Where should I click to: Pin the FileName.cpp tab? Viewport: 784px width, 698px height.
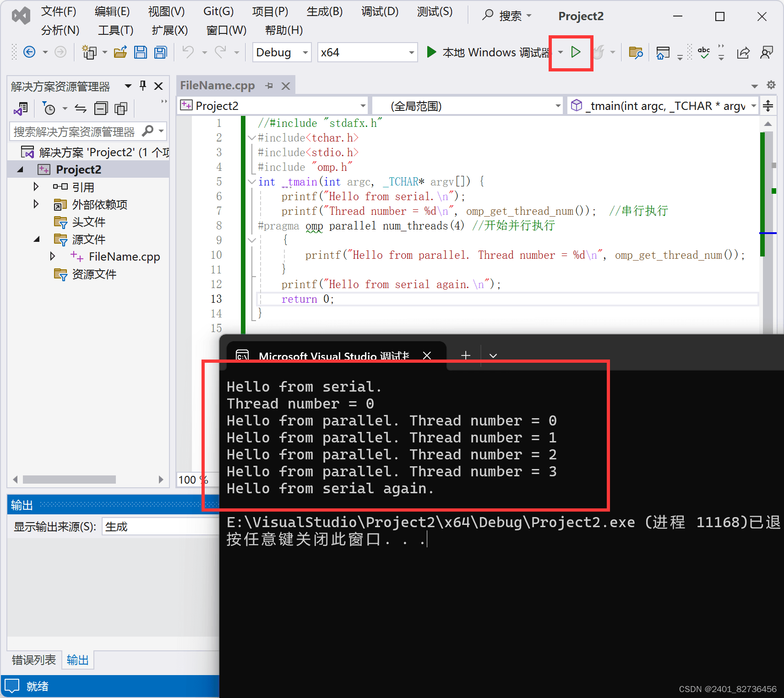pyautogui.click(x=269, y=86)
